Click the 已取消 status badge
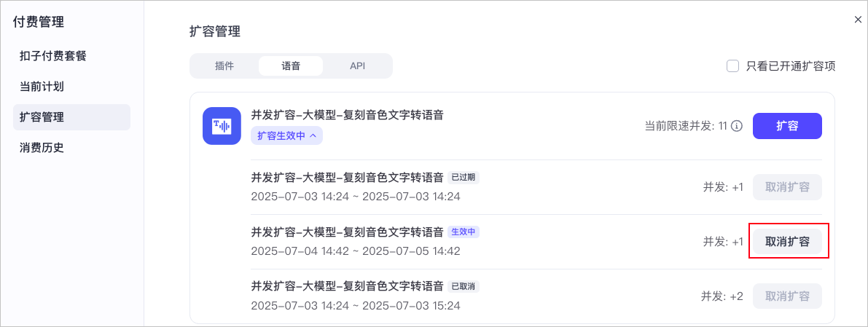Image resolution: width=868 pixels, height=327 pixels. [x=464, y=286]
